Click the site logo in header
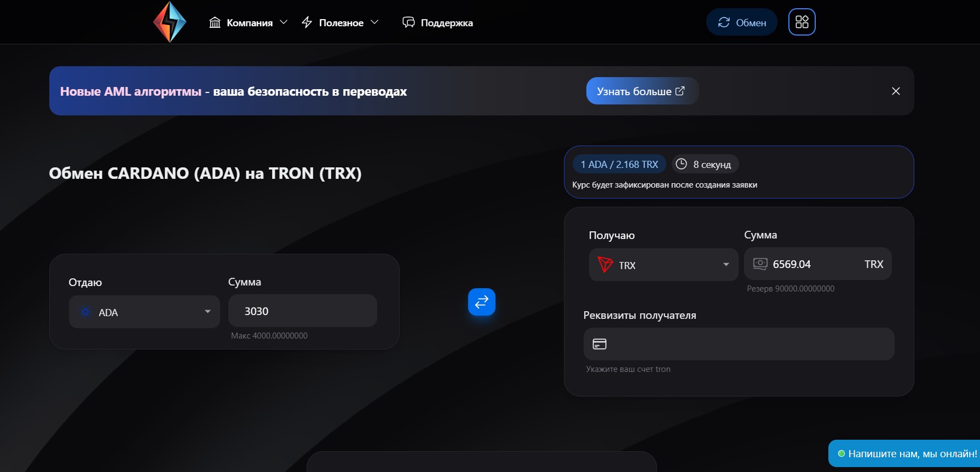This screenshot has height=472, width=980. (170, 22)
